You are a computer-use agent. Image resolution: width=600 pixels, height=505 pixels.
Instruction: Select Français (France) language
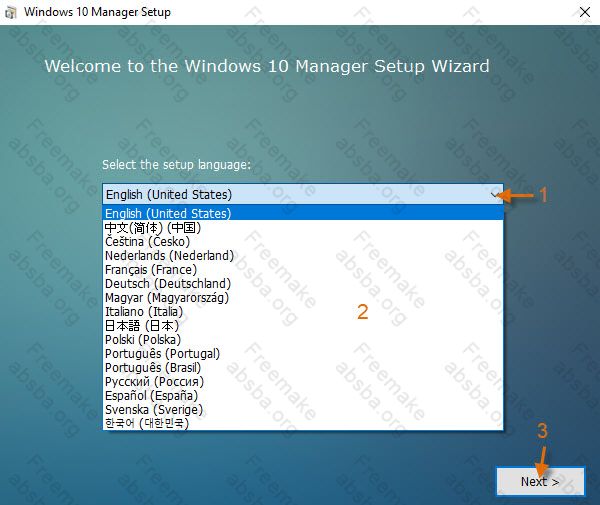[x=303, y=270]
